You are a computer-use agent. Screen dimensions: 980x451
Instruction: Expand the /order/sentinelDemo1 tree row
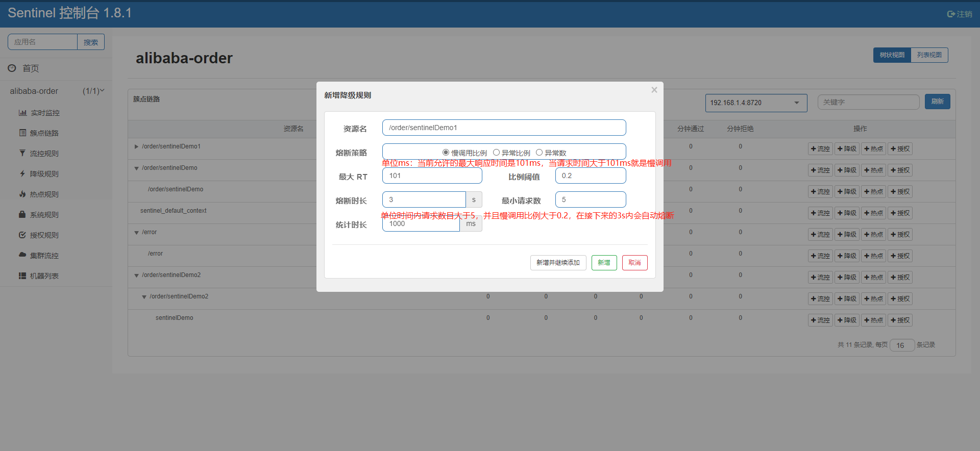click(136, 147)
